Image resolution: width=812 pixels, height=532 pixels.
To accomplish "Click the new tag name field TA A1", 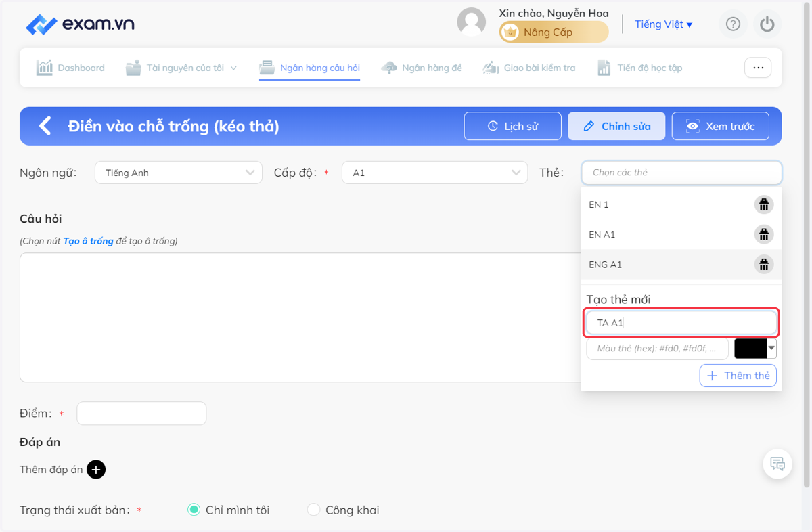I will tap(681, 323).
